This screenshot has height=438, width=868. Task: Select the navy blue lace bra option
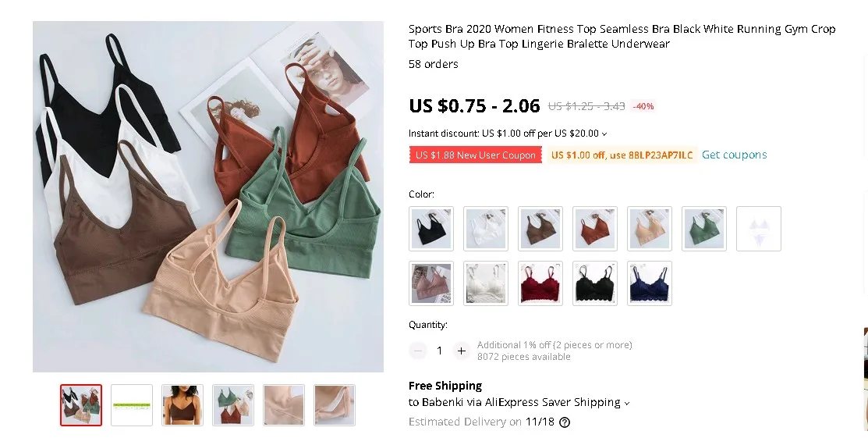650,283
